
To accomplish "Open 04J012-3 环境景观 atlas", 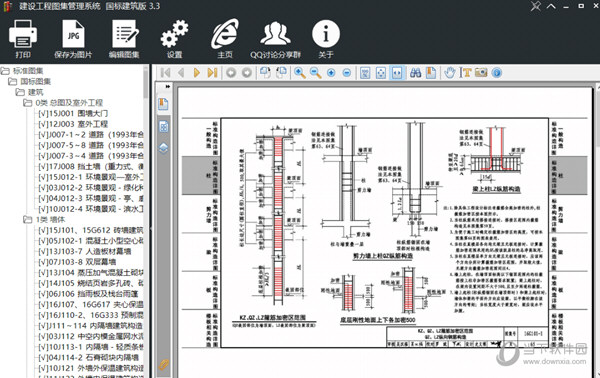I will pyautogui.click(x=91, y=199).
